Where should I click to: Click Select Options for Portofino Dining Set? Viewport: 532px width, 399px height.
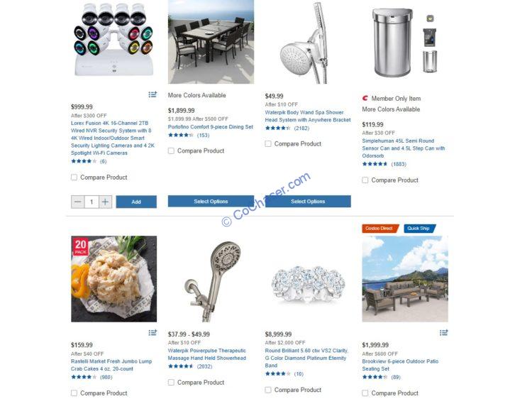point(211,202)
